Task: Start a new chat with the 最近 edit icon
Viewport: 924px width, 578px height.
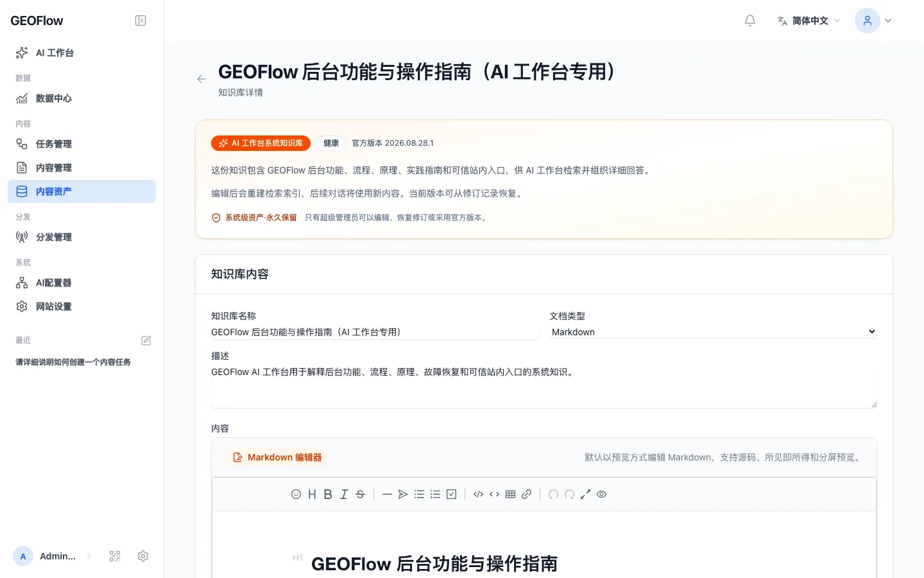Action: tap(146, 340)
